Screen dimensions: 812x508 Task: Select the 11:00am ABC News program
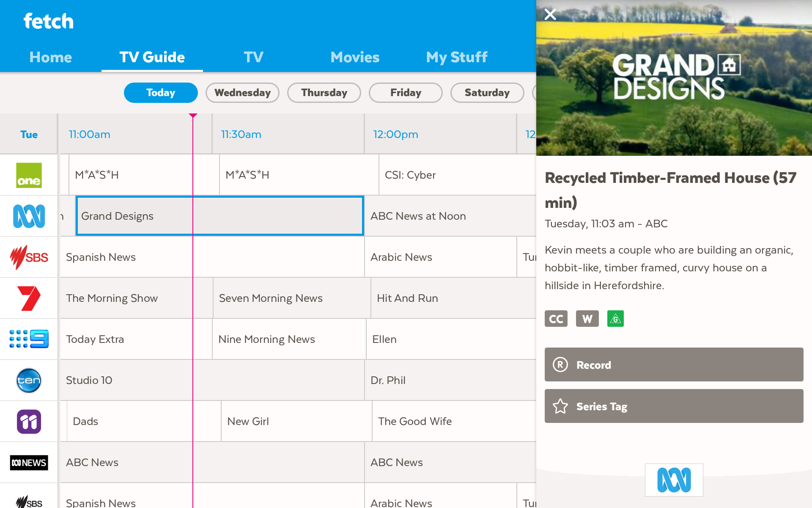point(212,462)
